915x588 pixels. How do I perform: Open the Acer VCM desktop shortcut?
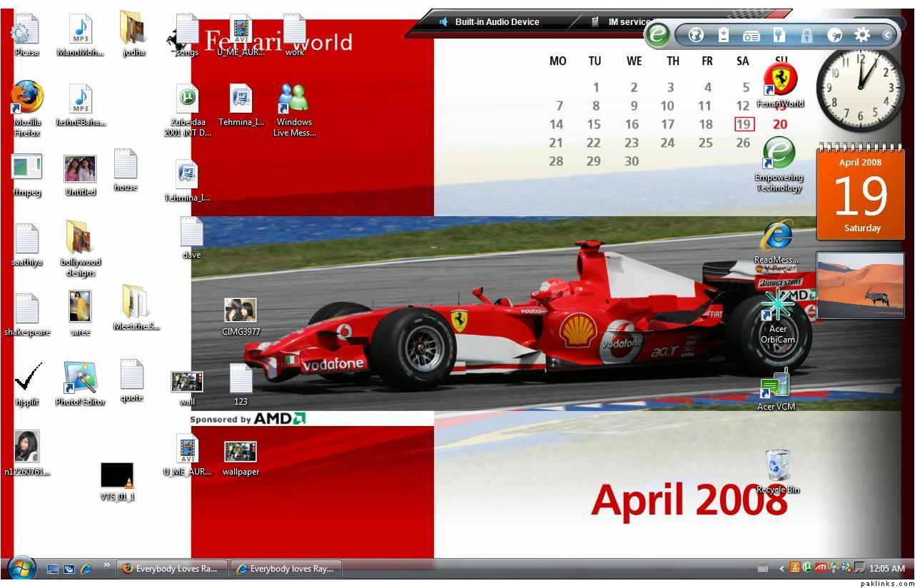[x=776, y=385]
